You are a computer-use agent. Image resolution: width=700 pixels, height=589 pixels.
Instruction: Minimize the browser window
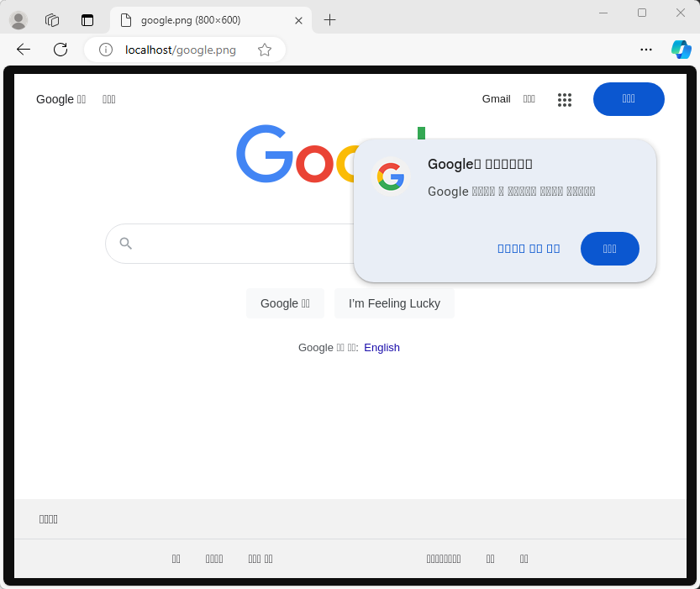[603, 13]
